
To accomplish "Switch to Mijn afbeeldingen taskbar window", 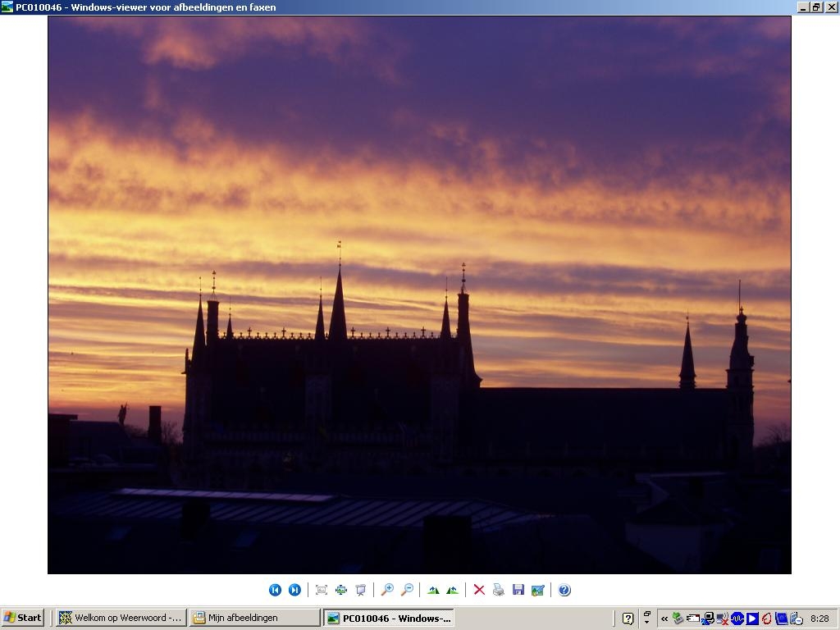I will click(x=255, y=618).
